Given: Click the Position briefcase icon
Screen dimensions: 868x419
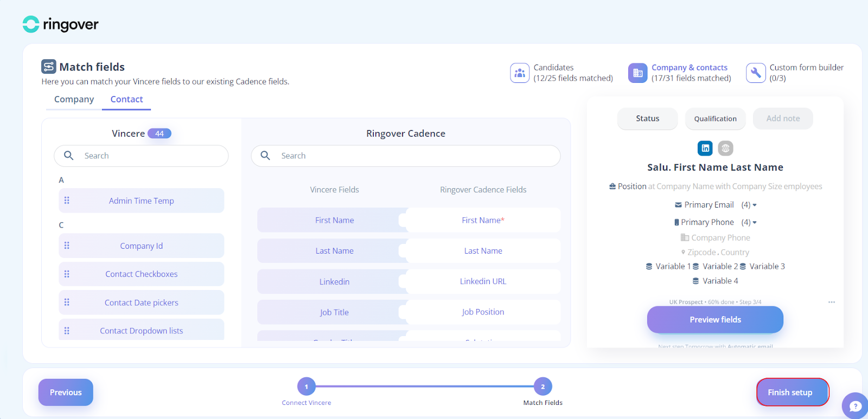Looking at the screenshot, I should [612, 186].
